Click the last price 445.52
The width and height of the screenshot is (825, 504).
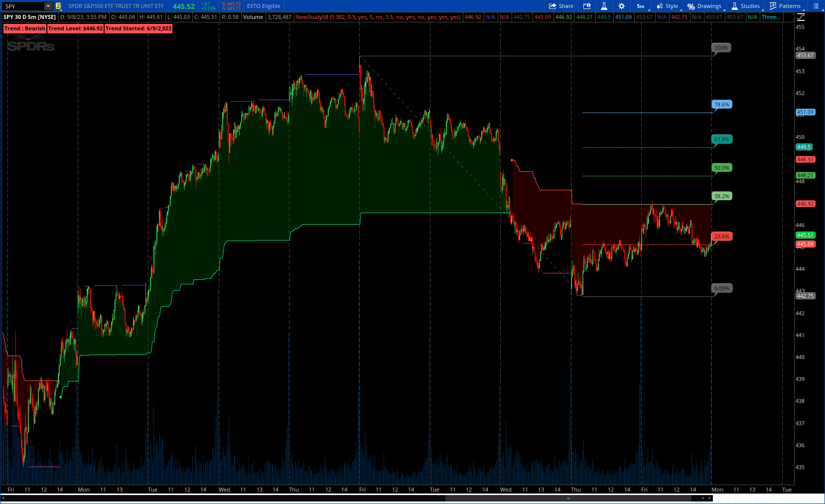pos(184,6)
